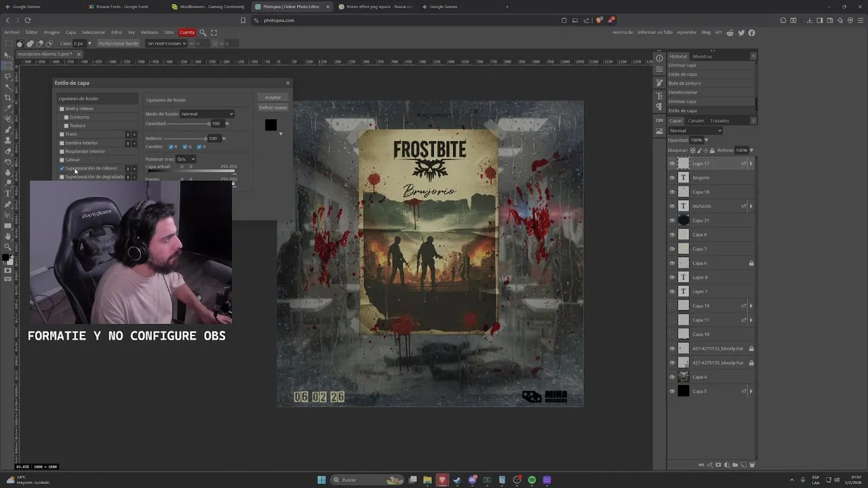Select the Brush tool
The image size is (868, 488).
[8, 129]
